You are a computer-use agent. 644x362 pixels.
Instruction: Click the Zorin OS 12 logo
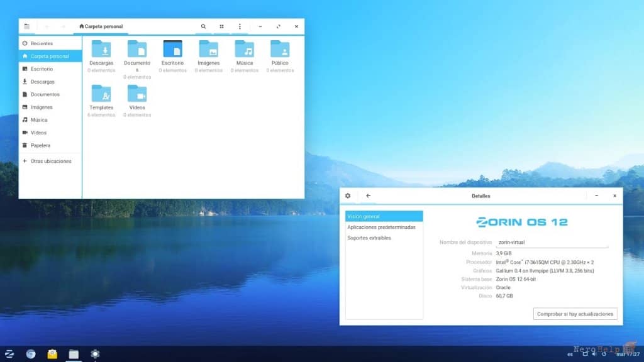pos(521,222)
